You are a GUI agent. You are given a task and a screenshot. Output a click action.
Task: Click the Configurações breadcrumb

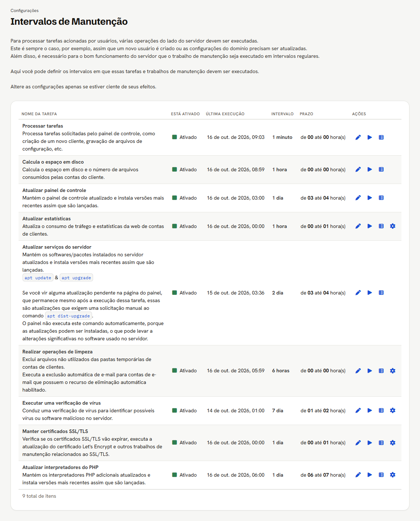coord(24,11)
